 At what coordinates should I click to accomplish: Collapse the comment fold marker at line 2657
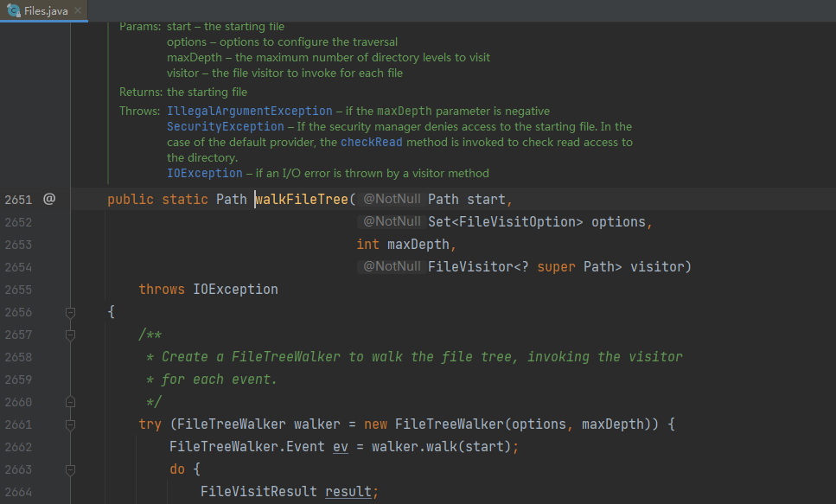point(70,335)
